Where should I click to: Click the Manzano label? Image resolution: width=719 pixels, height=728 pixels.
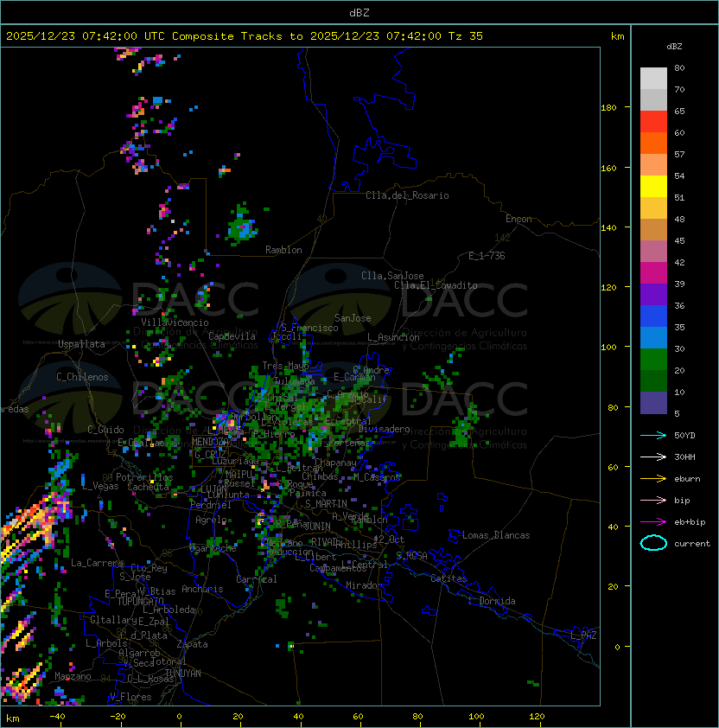73,676
